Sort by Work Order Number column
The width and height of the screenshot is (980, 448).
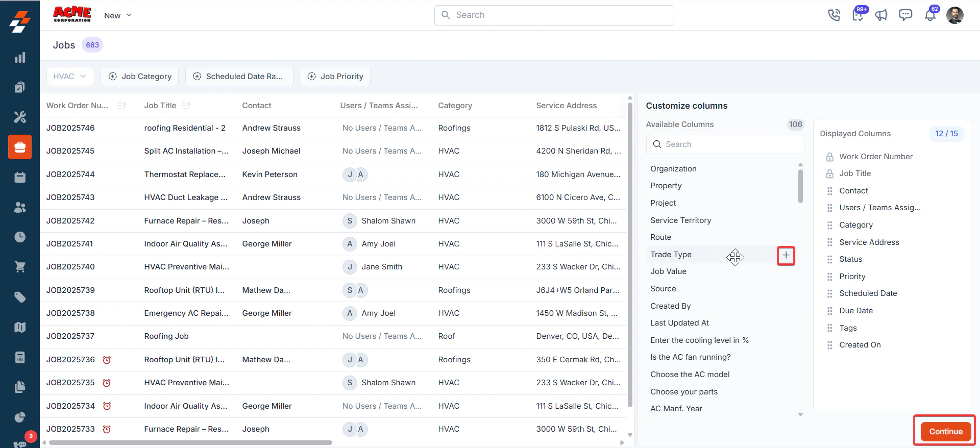click(x=121, y=106)
